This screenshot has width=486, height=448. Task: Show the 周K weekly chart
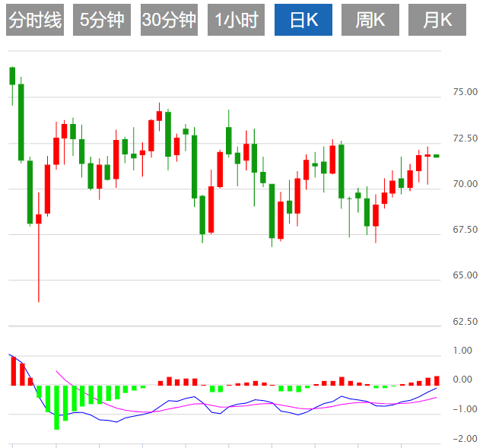(x=370, y=21)
